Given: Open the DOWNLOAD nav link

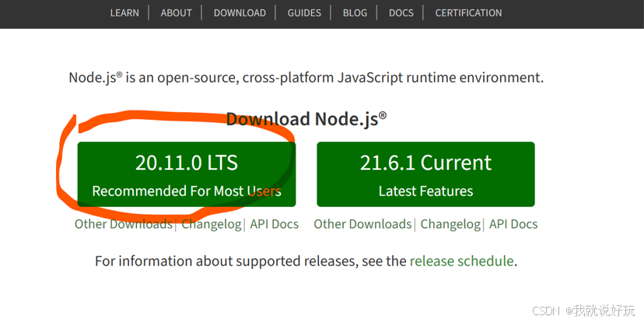Looking at the screenshot, I should point(240,12).
